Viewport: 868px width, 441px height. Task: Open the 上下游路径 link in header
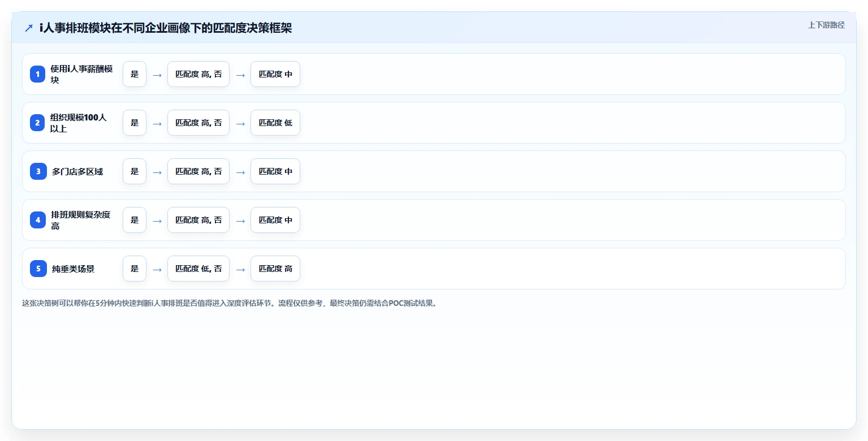coord(826,25)
